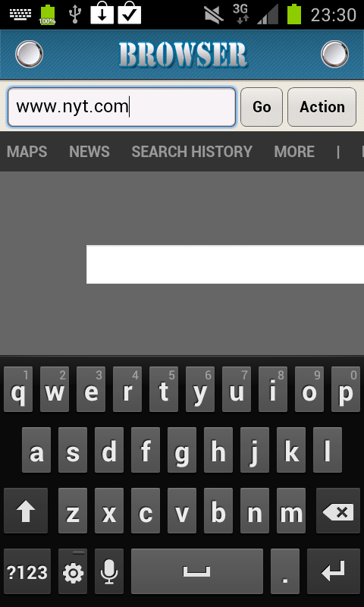Toggle the shift key arrow

coord(26,511)
